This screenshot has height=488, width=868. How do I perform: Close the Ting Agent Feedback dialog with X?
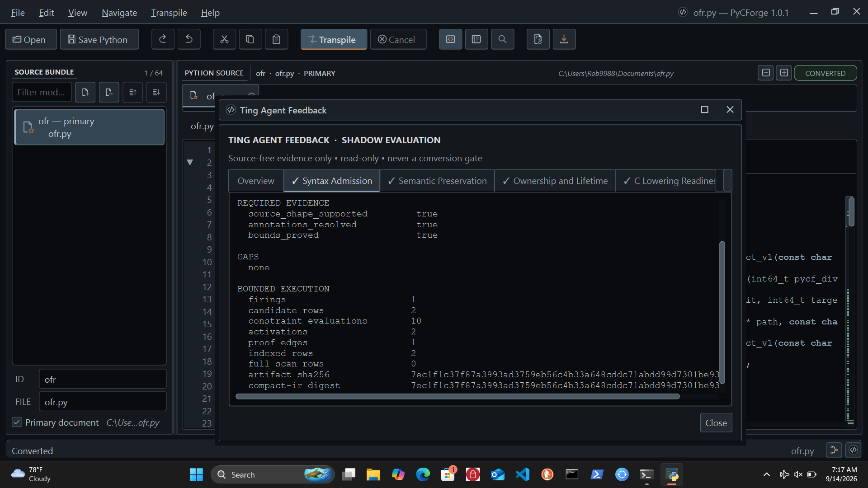click(x=730, y=110)
